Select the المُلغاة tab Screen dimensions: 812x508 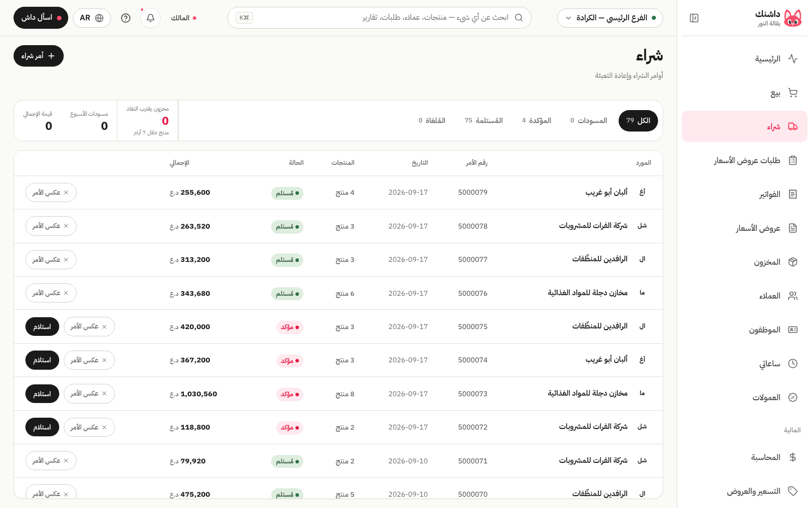point(432,121)
